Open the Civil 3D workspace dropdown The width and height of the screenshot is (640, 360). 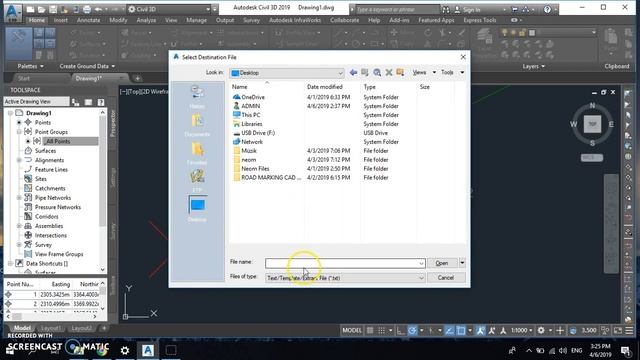point(171,9)
